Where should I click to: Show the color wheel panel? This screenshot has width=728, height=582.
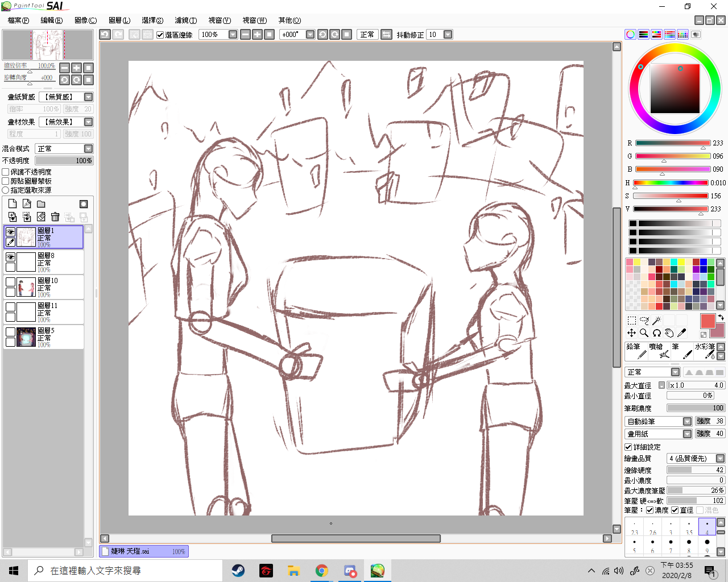tap(630, 35)
